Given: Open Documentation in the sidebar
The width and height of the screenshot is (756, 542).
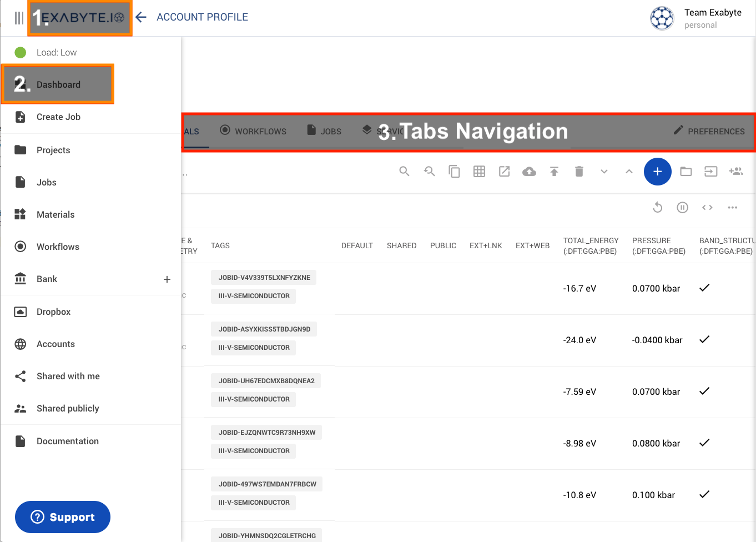Looking at the screenshot, I should tap(67, 441).
